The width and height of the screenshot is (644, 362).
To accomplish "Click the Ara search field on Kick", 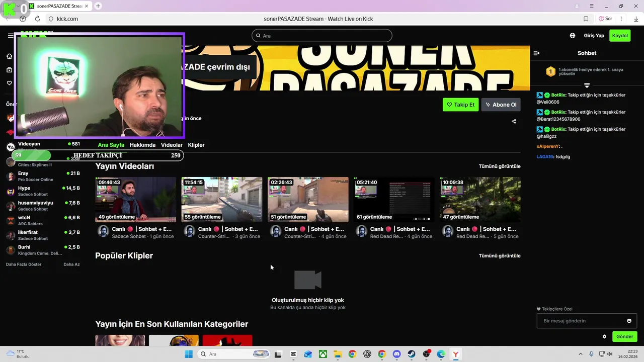I will [x=322, y=36].
